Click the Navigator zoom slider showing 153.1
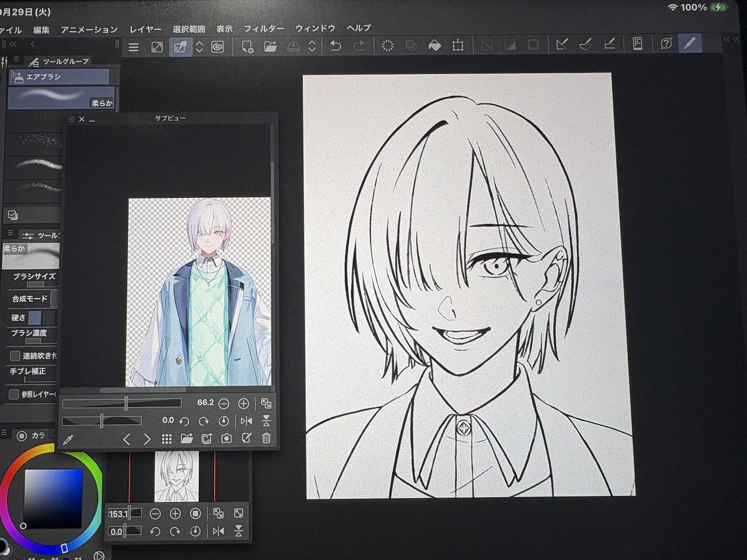 [x=125, y=514]
